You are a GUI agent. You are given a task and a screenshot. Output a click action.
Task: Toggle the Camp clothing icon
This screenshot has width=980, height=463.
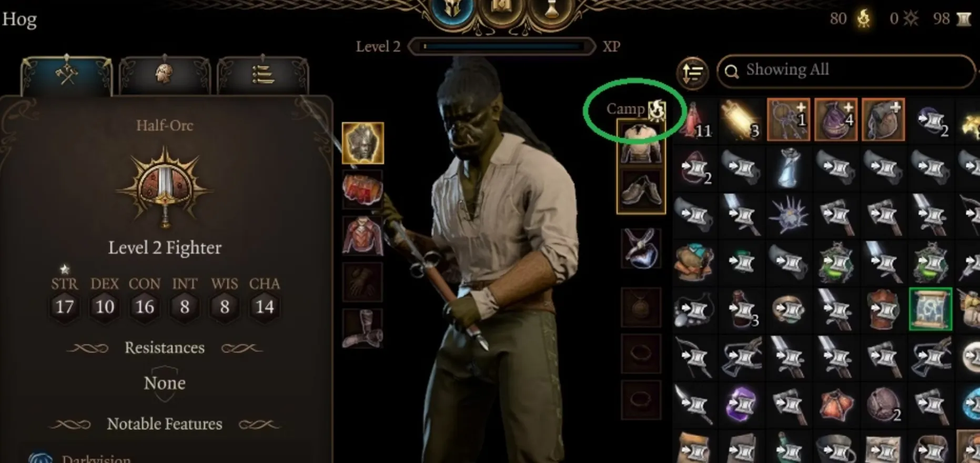pos(656,109)
